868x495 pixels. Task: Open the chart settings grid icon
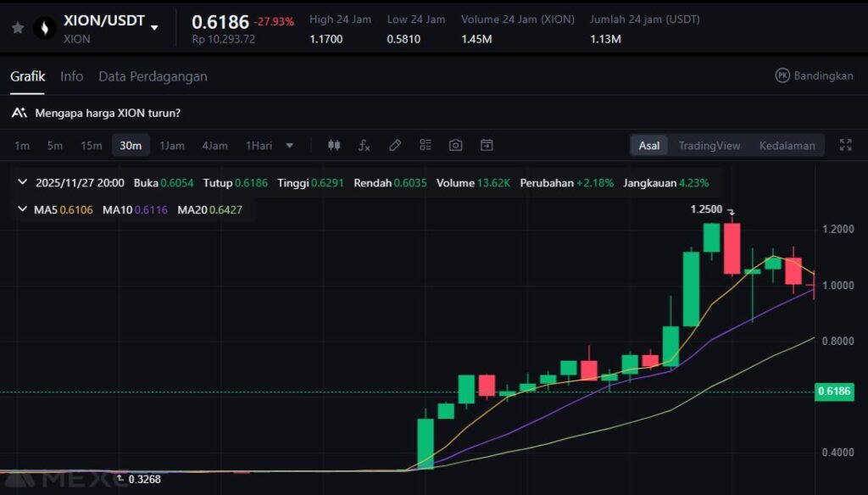point(426,145)
